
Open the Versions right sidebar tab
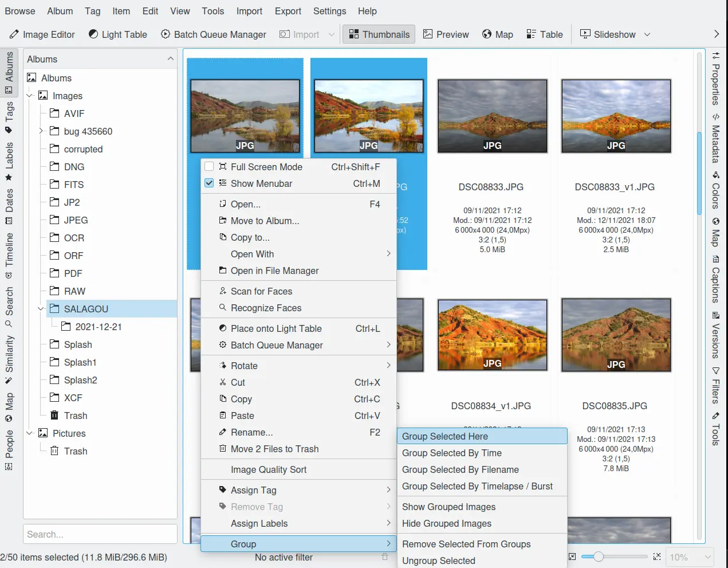(x=715, y=335)
